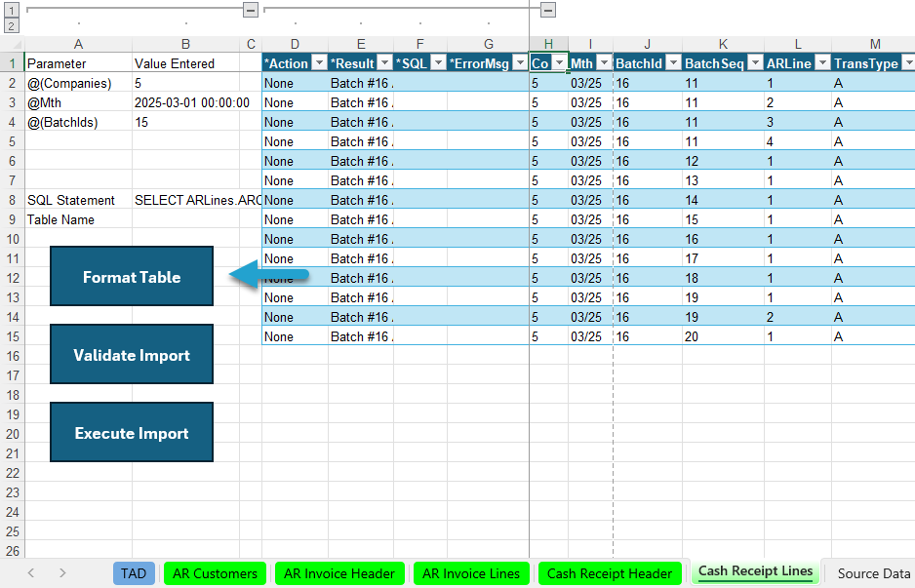The height and width of the screenshot is (588, 915).
Task: Select row 26 header
Action: pyautogui.click(x=13, y=551)
